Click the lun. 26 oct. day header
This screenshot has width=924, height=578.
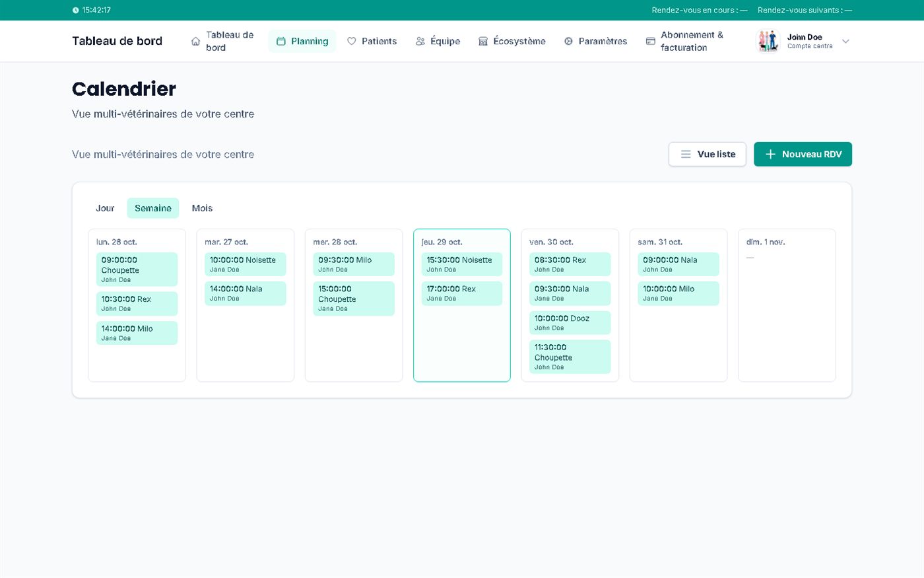pos(117,242)
